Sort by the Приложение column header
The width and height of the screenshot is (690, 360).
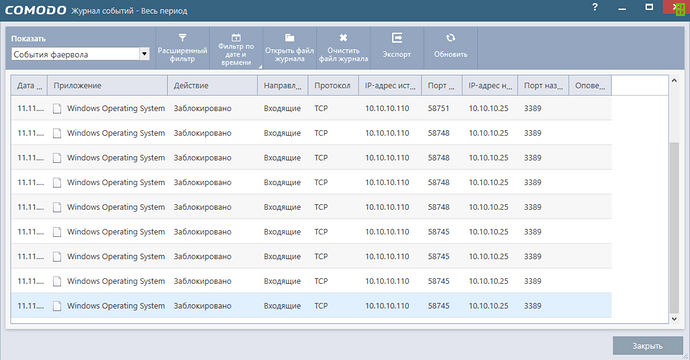(108, 85)
